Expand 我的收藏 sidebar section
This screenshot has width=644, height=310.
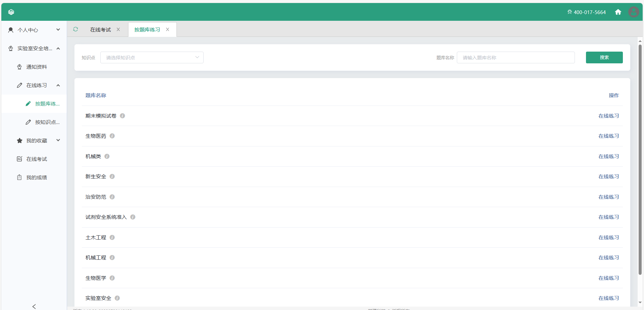[37, 140]
